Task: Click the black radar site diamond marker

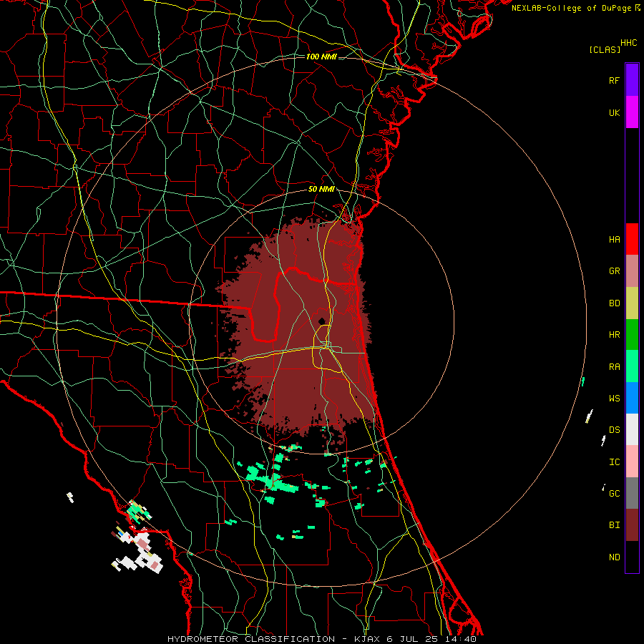Action: 321,321
